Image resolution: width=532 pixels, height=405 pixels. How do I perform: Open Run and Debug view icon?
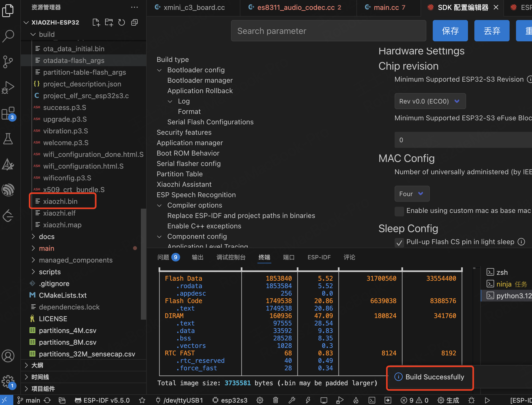pyautogui.click(x=8, y=87)
